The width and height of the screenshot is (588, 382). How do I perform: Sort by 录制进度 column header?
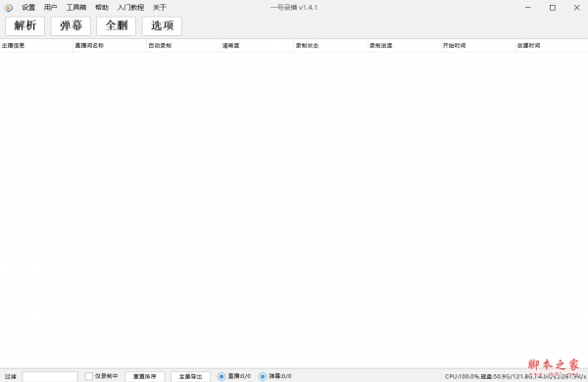click(404, 46)
